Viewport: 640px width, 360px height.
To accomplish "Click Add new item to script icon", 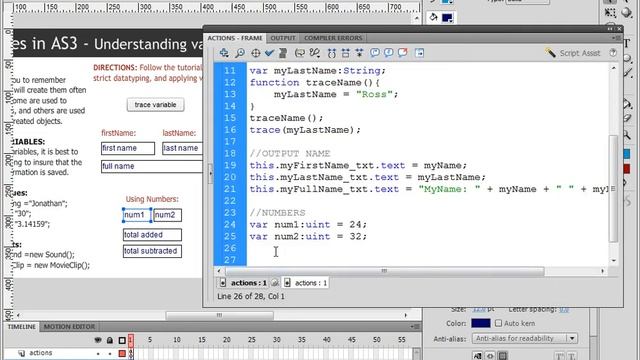I will click(x=224, y=53).
